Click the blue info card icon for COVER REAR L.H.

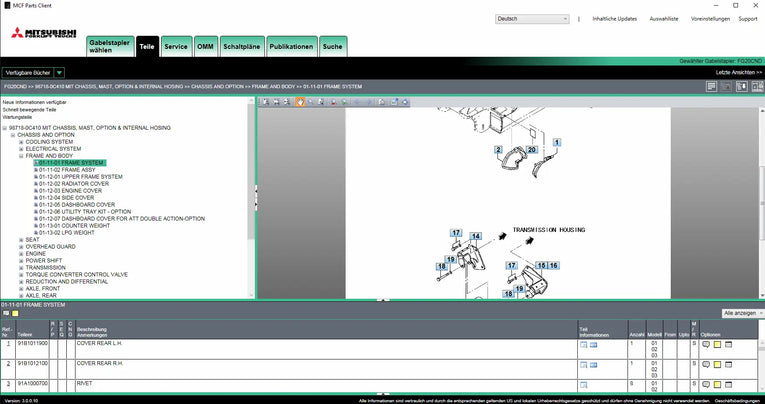click(593, 345)
